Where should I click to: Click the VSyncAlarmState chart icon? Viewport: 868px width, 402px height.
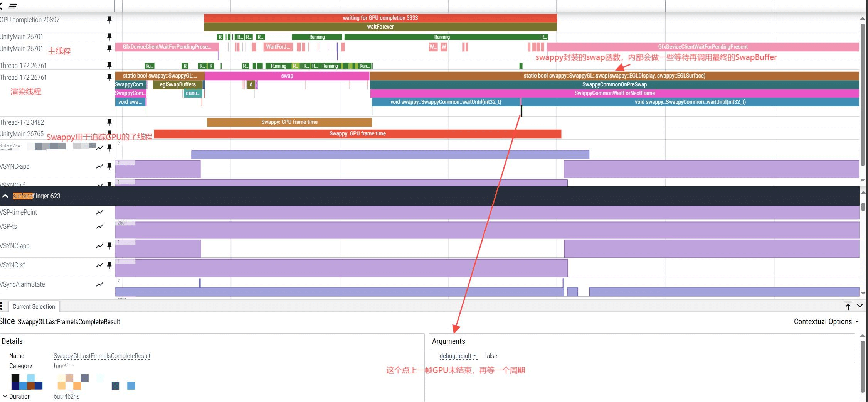[100, 284]
